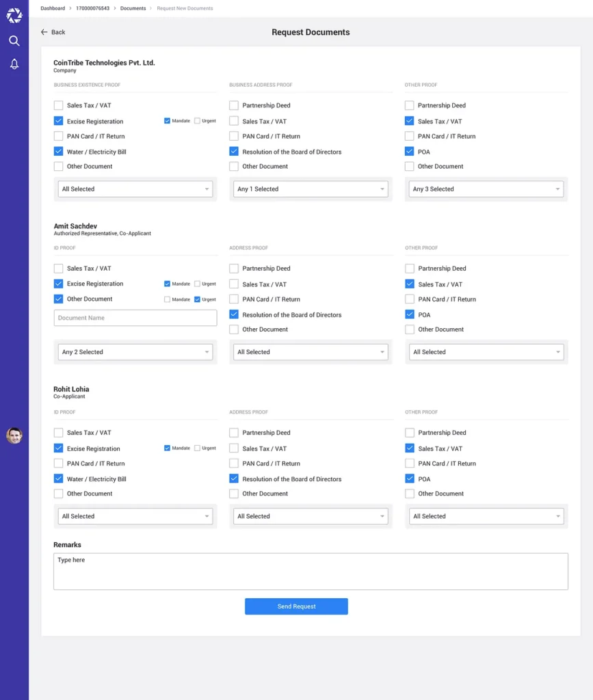Open search from the sidebar
593x700 pixels.
tap(14, 41)
